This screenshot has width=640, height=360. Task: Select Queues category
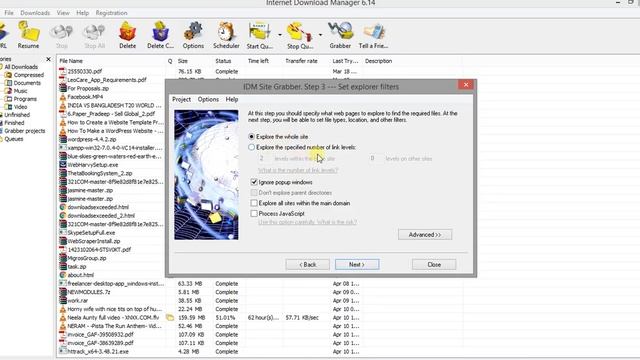[13, 139]
